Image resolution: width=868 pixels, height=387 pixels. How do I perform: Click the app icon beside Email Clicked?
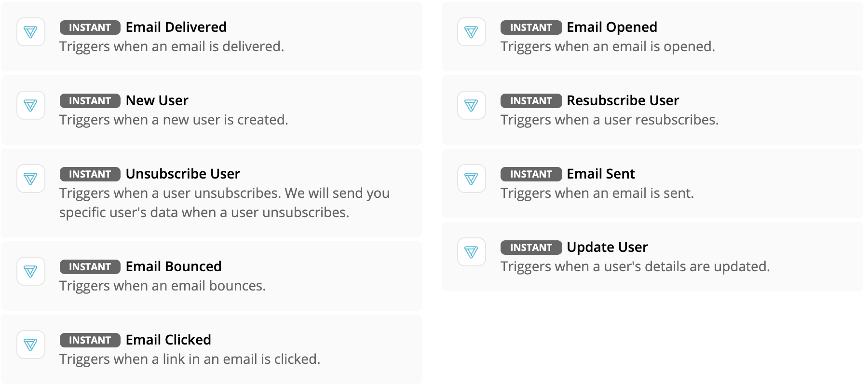31,345
